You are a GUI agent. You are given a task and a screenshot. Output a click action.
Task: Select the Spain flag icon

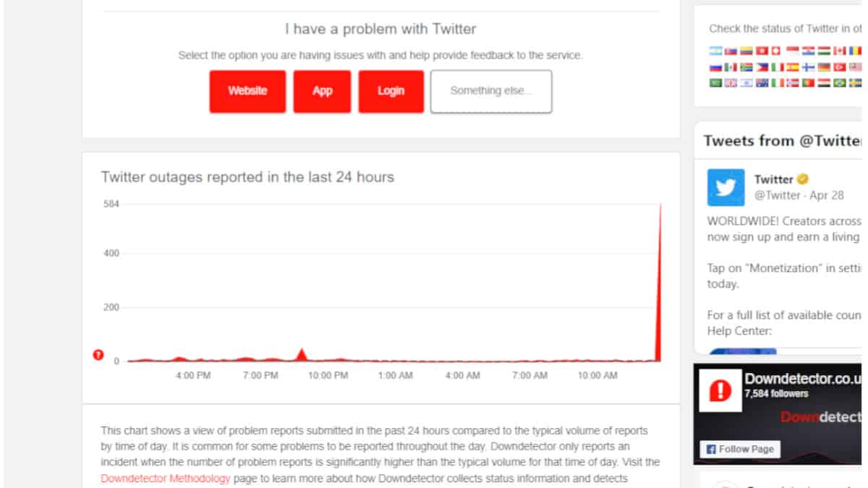coord(792,67)
